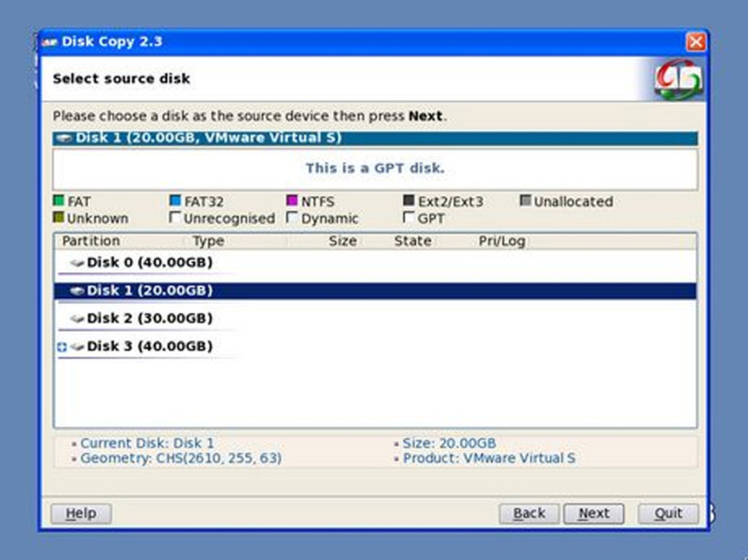Click the blue FAT32 legend swatch

pos(175,200)
